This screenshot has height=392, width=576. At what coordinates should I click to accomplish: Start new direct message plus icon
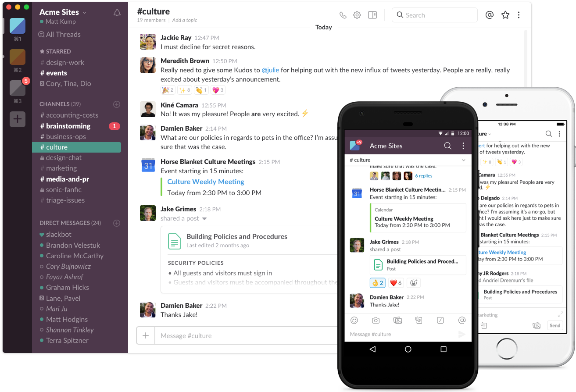(x=117, y=223)
